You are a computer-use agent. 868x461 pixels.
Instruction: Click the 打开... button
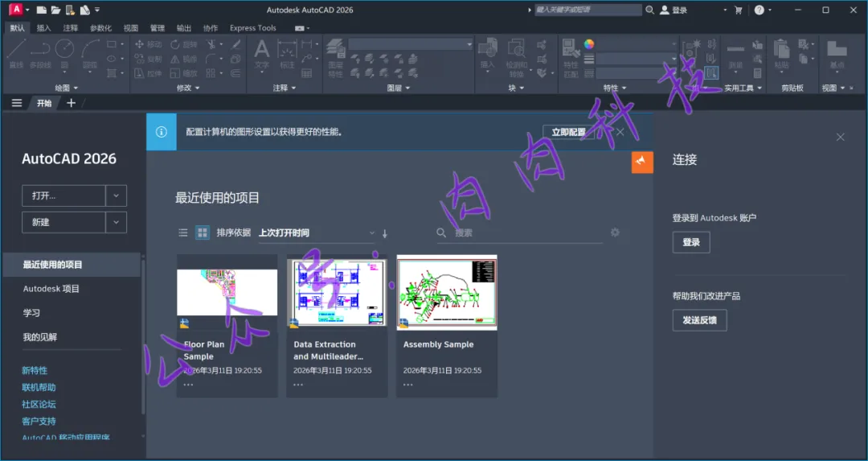pyautogui.click(x=63, y=196)
